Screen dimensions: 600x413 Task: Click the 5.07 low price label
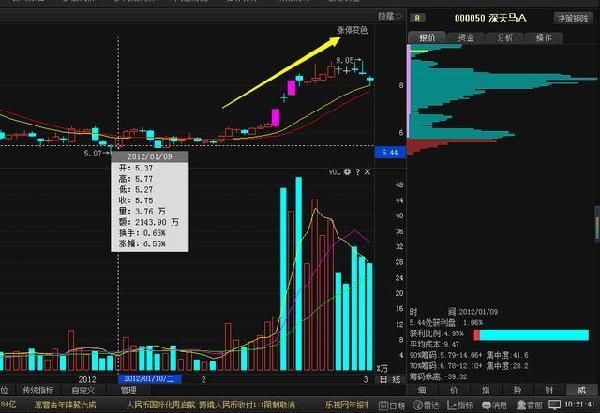92,153
